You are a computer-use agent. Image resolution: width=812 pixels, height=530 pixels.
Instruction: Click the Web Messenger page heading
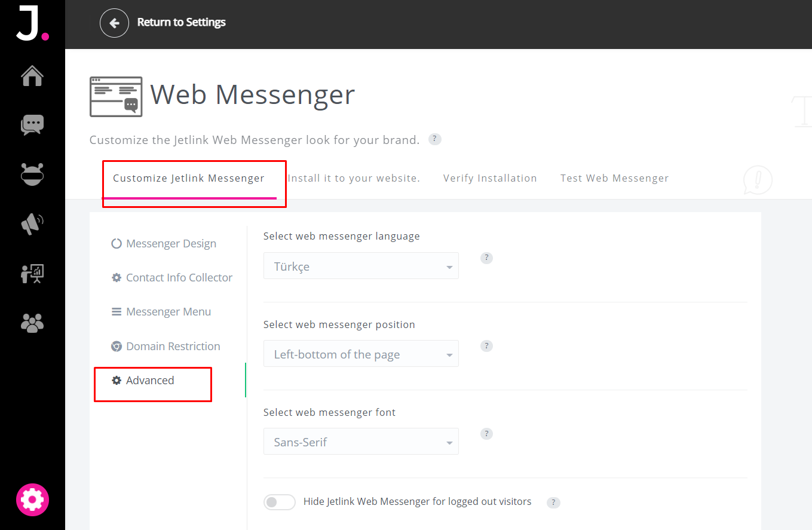coord(253,95)
